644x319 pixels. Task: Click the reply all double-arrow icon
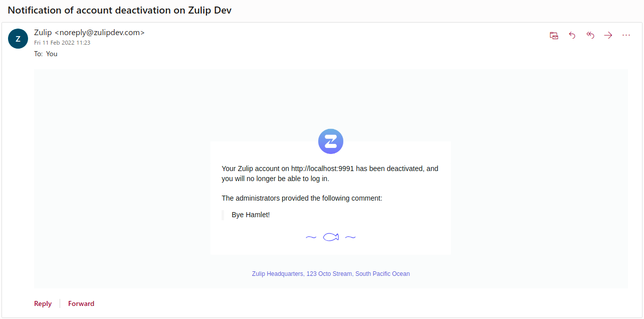point(590,35)
